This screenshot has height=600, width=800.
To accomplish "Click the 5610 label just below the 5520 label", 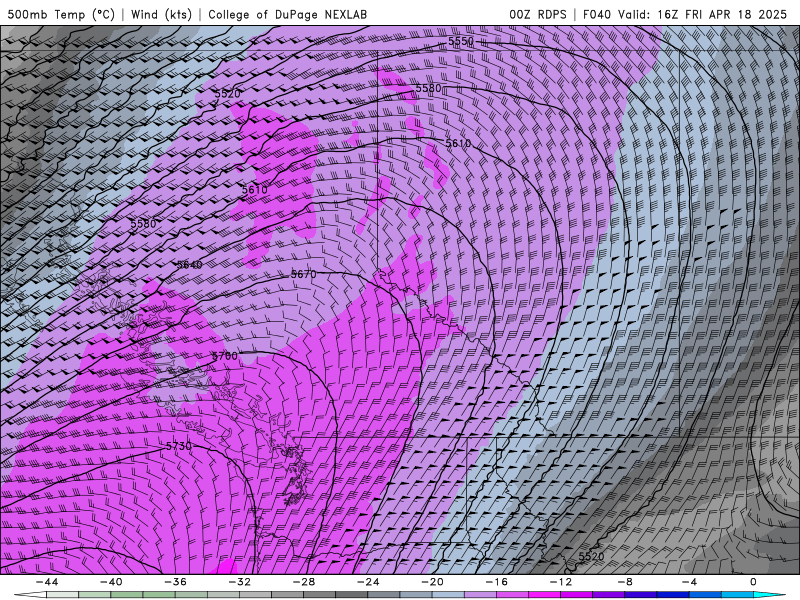I will point(255,190).
